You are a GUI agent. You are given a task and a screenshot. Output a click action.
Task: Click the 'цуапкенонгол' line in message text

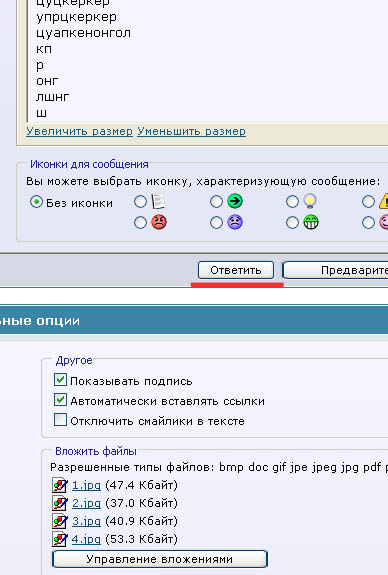pyautogui.click(x=83, y=33)
